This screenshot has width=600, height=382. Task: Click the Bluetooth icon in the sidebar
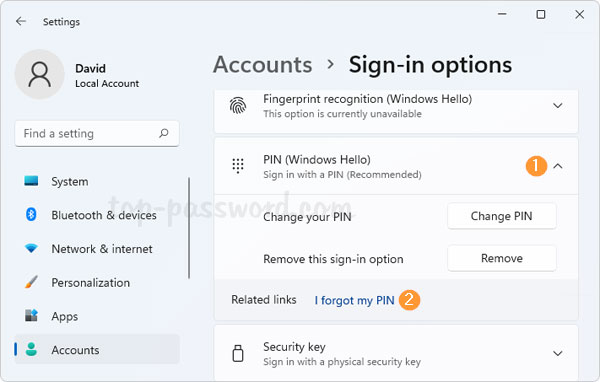[31, 214]
